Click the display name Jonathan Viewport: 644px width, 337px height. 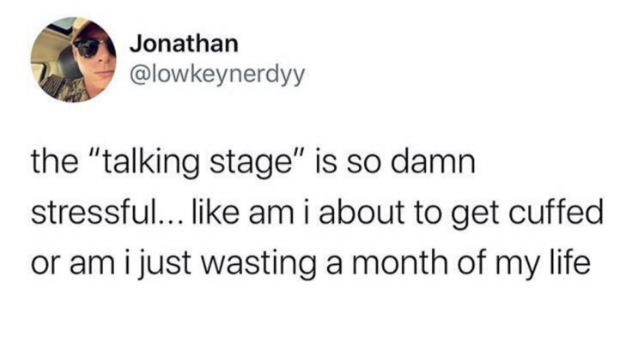pos(184,44)
